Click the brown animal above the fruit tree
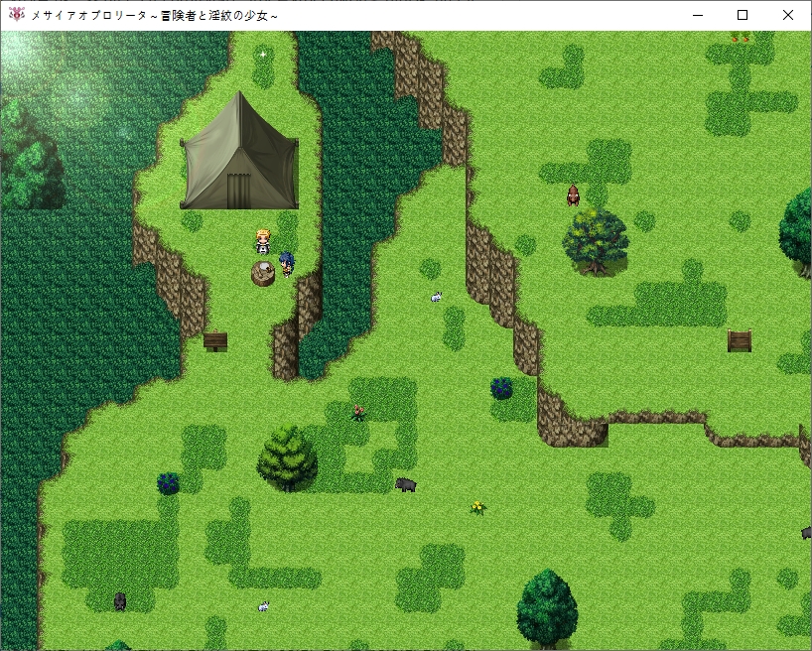 (573, 195)
